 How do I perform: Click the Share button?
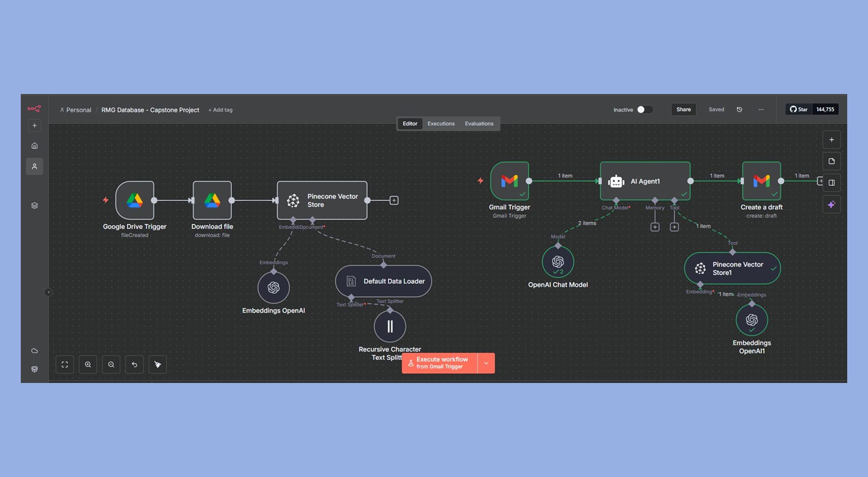pyautogui.click(x=683, y=109)
